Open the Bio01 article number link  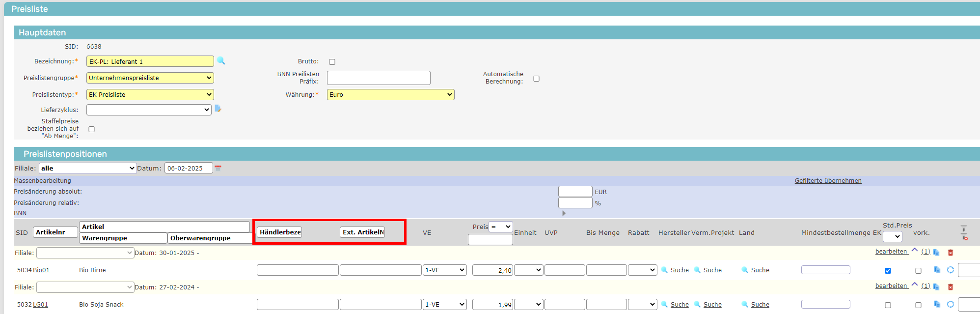(x=41, y=270)
